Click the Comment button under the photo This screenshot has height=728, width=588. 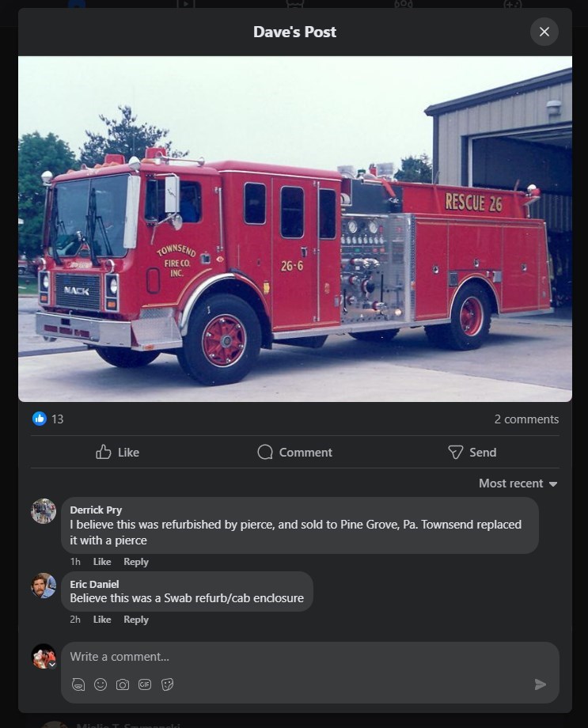295,452
